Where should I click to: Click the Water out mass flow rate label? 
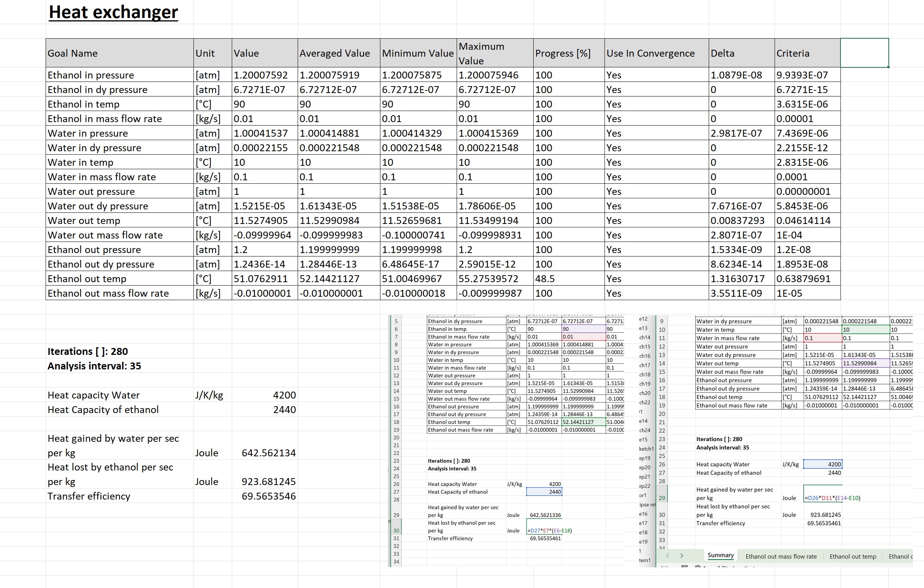tap(120, 235)
